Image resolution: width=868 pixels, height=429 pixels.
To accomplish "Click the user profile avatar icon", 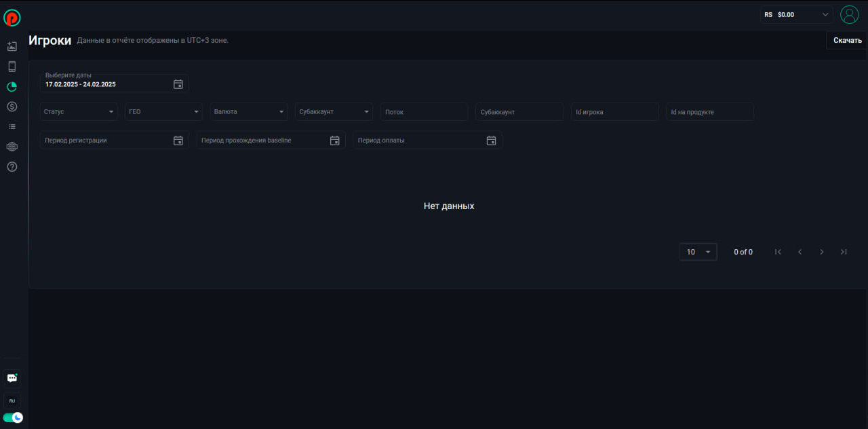I will tap(849, 14).
